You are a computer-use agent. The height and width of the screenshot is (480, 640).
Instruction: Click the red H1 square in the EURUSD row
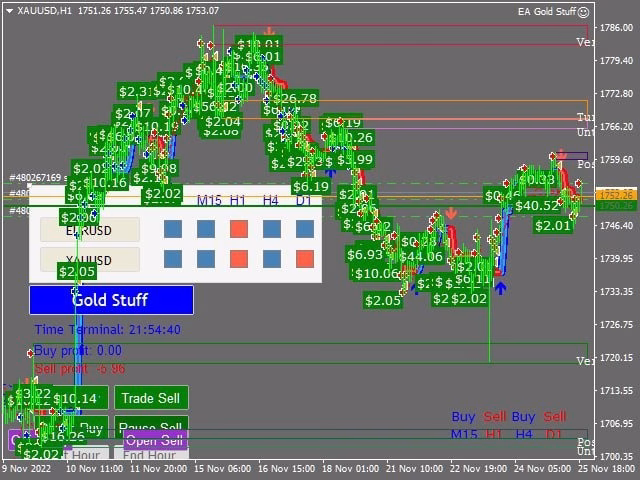tap(239, 229)
